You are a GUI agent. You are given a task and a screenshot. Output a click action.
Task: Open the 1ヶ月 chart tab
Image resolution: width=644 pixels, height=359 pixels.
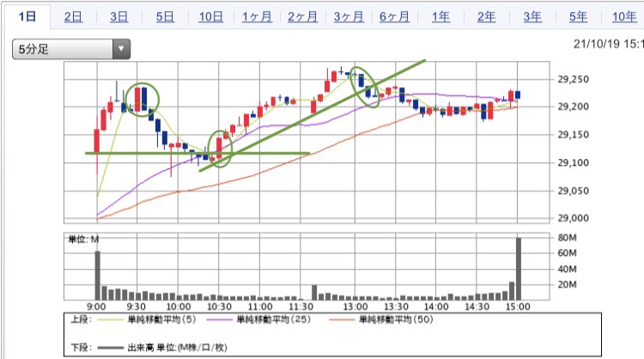pyautogui.click(x=257, y=17)
